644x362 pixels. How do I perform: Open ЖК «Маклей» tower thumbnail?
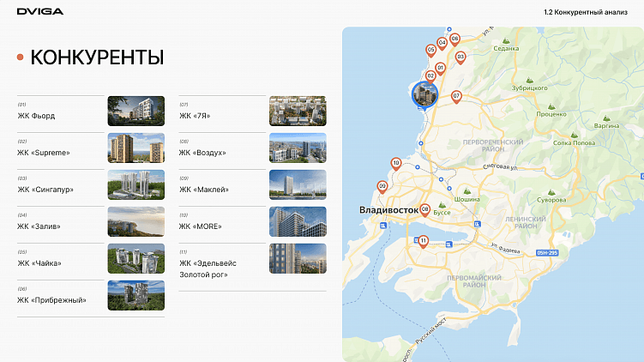298,185
